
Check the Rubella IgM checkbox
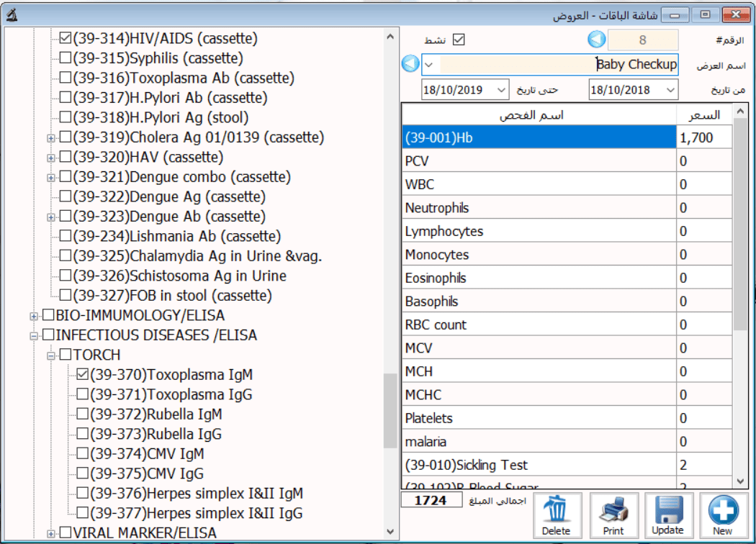[83, 414]
